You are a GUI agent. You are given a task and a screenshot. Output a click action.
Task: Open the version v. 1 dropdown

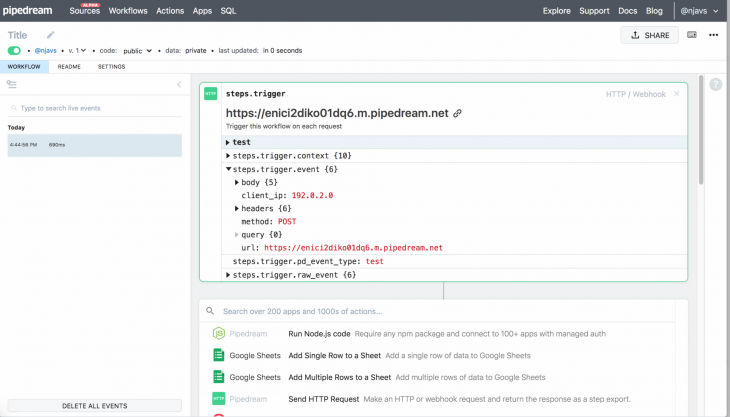(76, 50)
